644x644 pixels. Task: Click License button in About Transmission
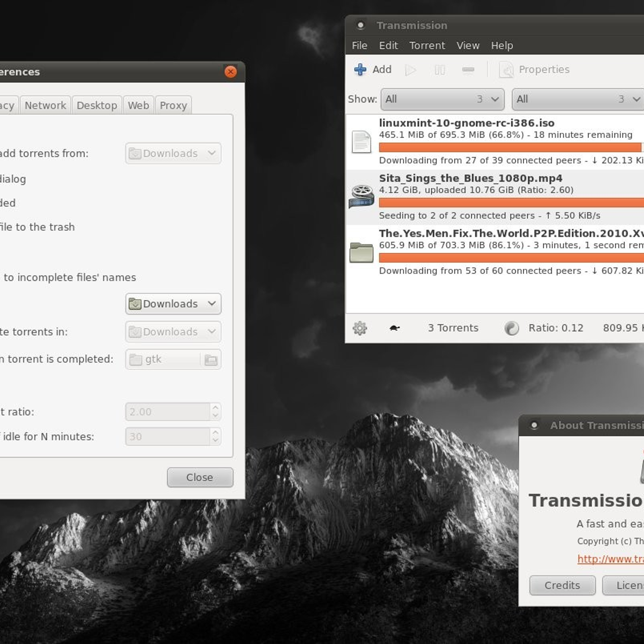click(x=623, y=585)
